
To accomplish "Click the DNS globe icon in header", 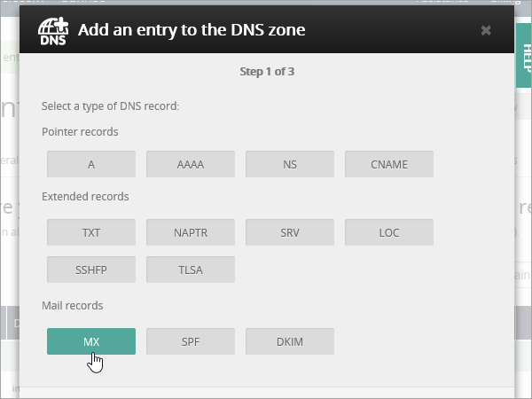I will [54, 30].
